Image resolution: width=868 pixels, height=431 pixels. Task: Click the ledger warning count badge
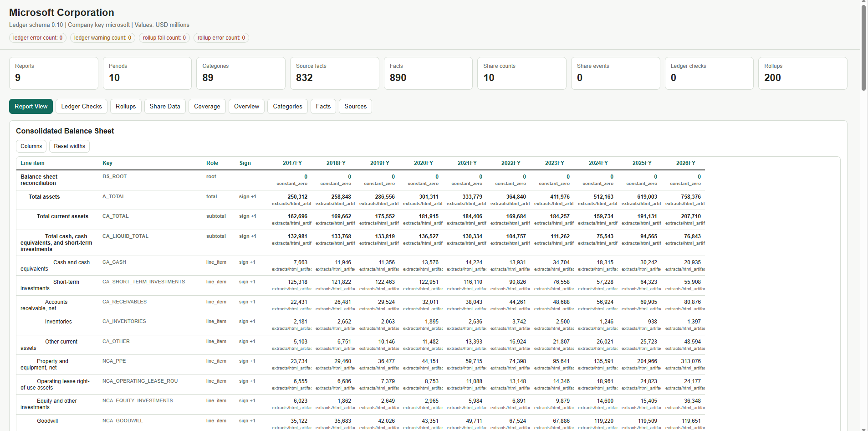point(102,38)
